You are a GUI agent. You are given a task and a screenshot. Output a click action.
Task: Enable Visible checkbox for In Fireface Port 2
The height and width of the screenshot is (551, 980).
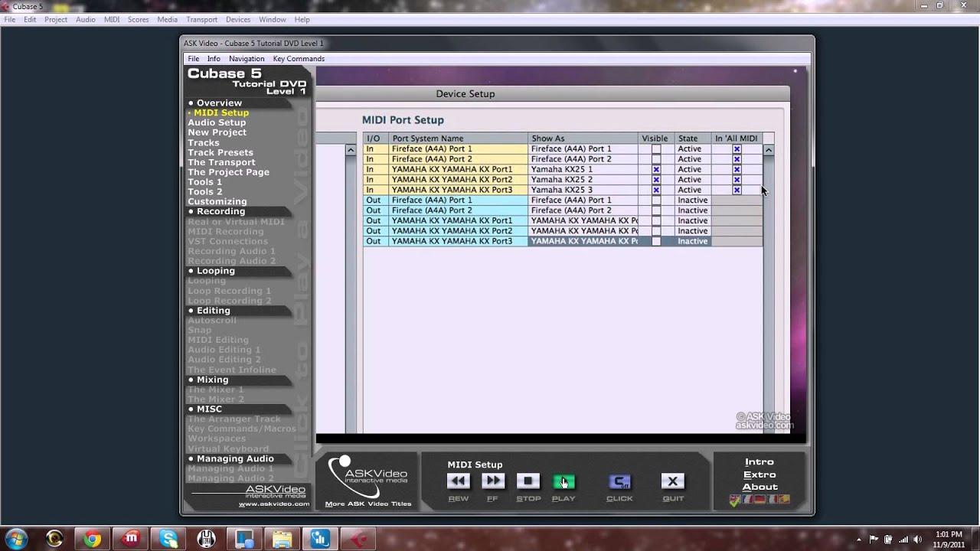(656, 159)
